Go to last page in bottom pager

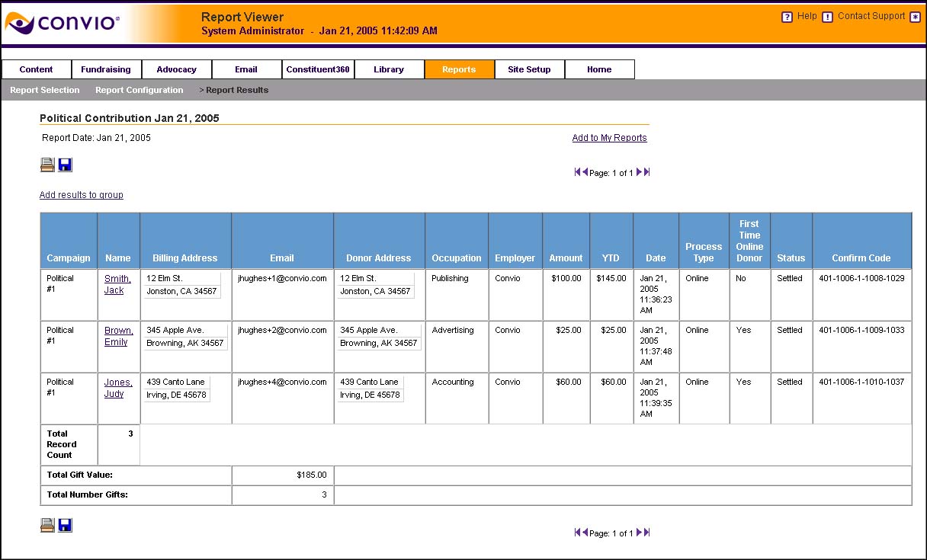click(647, 533)
